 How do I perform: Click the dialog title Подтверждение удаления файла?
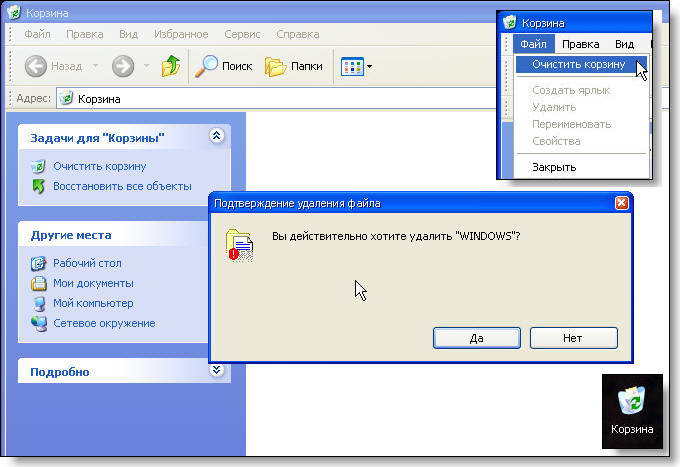click(x=297, y=203)
